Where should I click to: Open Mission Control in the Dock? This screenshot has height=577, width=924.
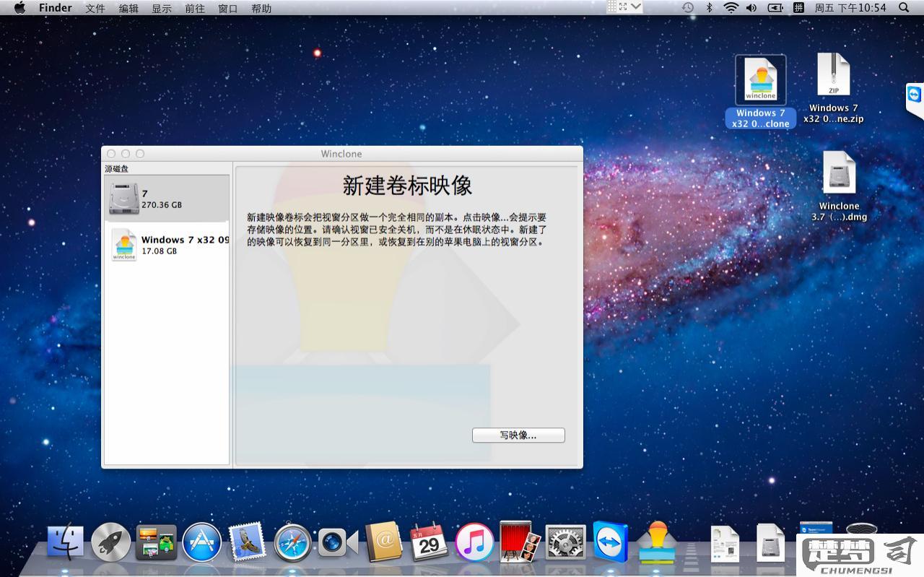(x=156, y=542)
